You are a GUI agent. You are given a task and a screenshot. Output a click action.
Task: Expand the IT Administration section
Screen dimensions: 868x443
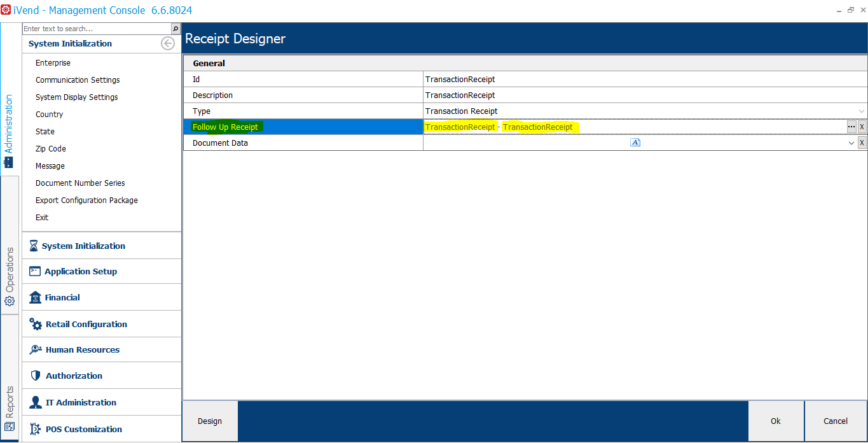click(102, 402)
